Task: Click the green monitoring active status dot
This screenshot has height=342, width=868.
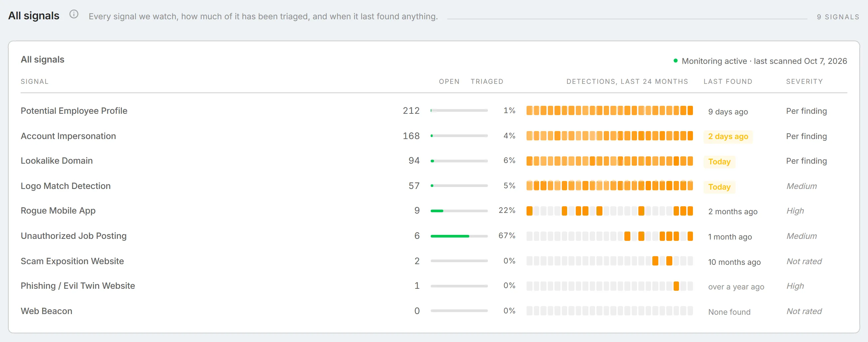Action: (x=675, y=61)
